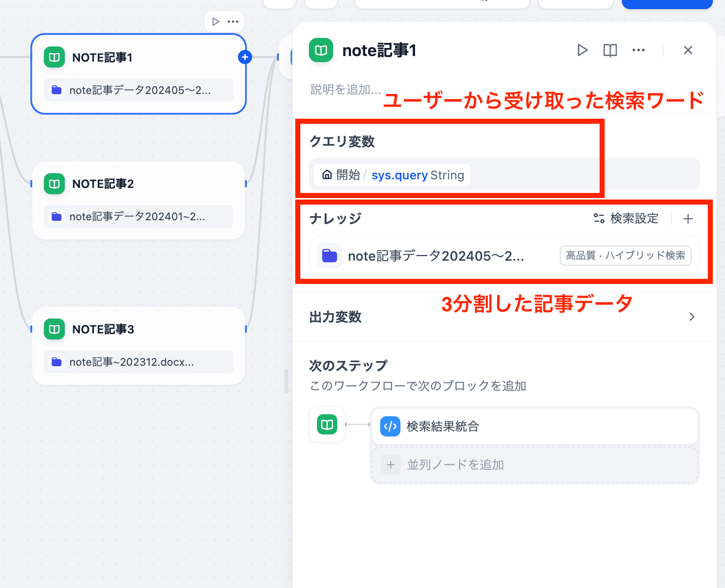Viewport: 725px width, 588px height.
Task: Run the note記事1 node from panel header
Action: tap(582, 50)
